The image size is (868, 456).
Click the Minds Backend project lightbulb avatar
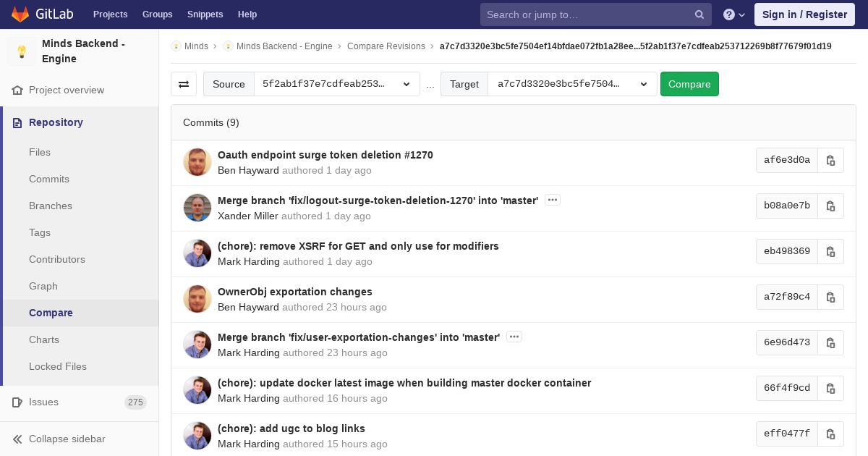(x=22, y=51)
